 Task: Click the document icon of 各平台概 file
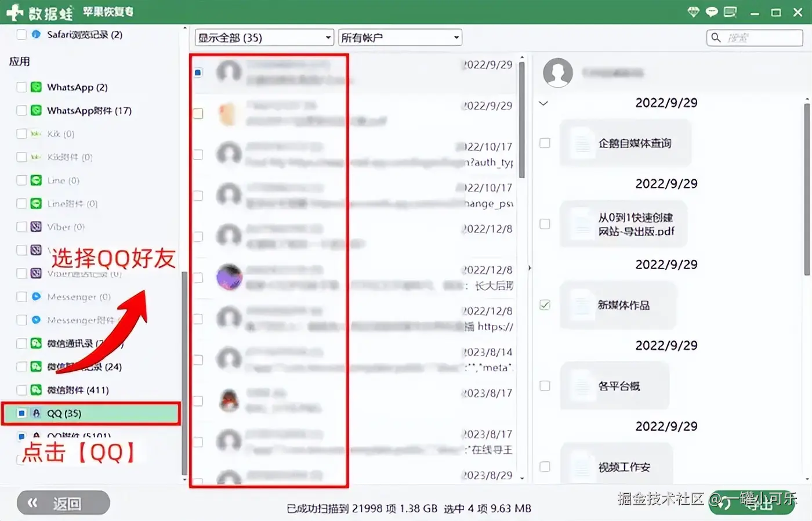[x=581, y=386]
